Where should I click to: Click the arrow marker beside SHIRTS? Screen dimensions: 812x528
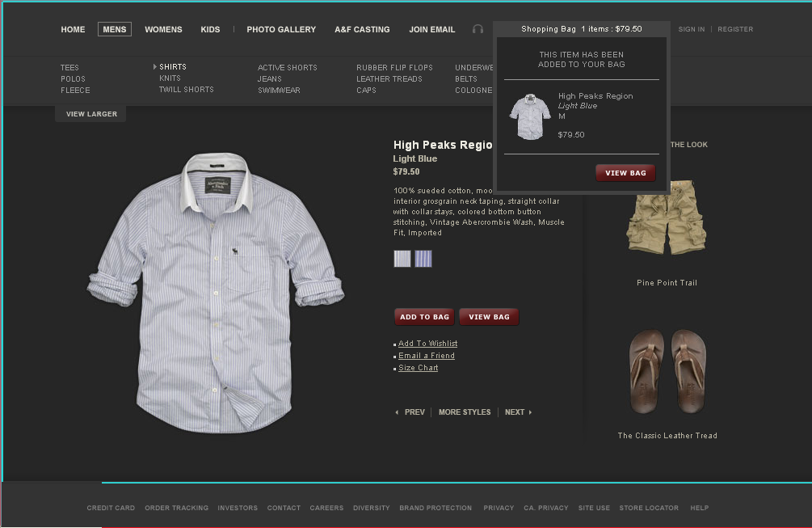pyautogui.click(x=155, y=67)
